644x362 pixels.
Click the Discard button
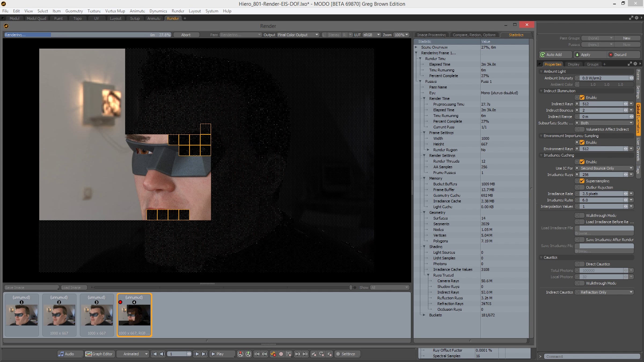click(624, 55)
